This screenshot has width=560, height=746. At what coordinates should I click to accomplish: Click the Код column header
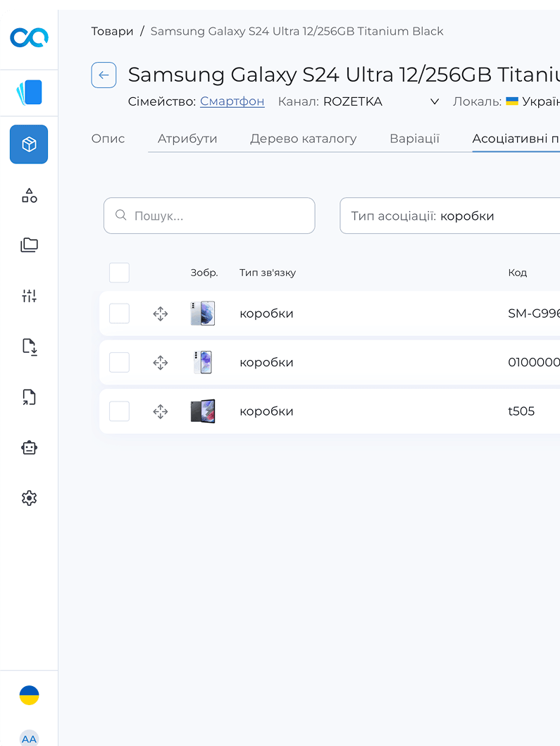point(517,273)
